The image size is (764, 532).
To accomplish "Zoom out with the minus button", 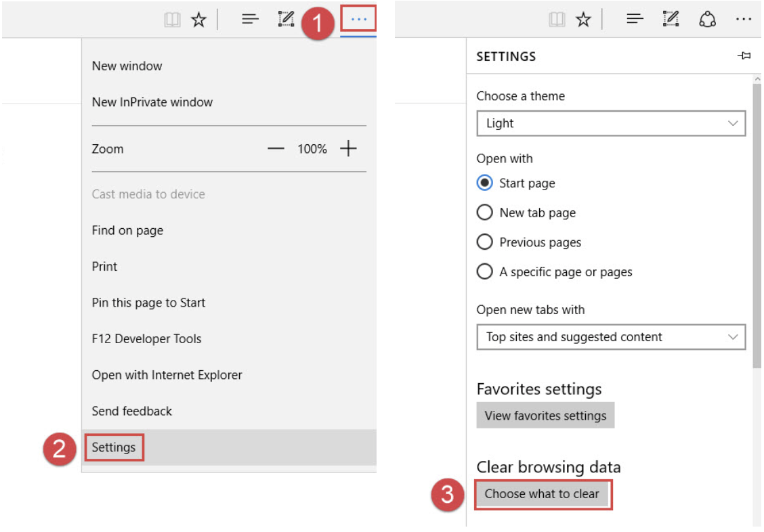I will point(276,149).
